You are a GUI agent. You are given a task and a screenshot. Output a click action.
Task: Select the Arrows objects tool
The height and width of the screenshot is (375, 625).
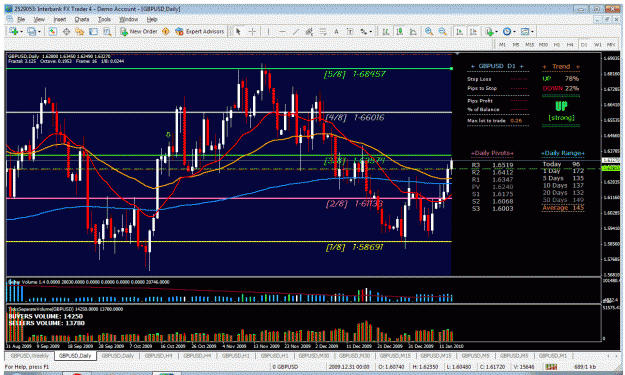[364, 31]
